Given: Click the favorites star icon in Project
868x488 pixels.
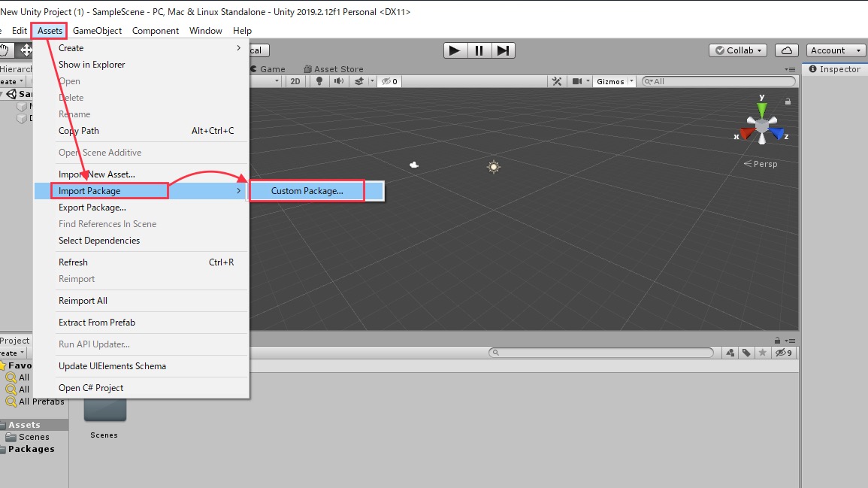Looking at the screenshot, I should [x=763, y=353].
